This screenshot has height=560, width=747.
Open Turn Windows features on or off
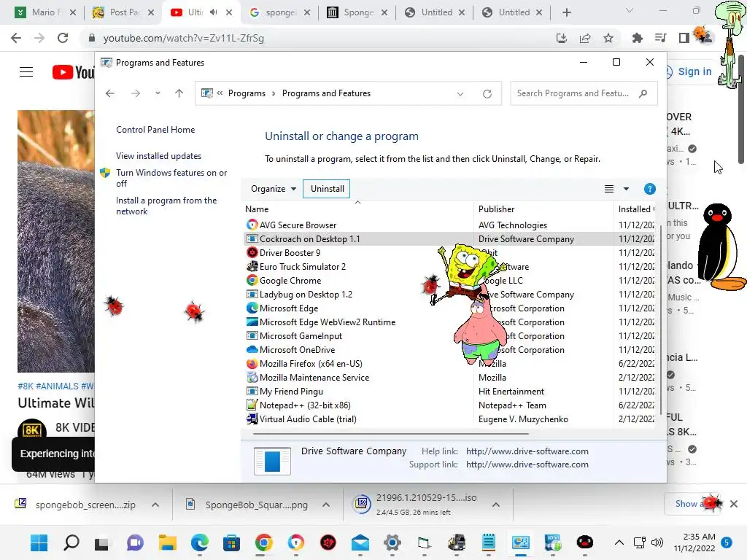171,178
